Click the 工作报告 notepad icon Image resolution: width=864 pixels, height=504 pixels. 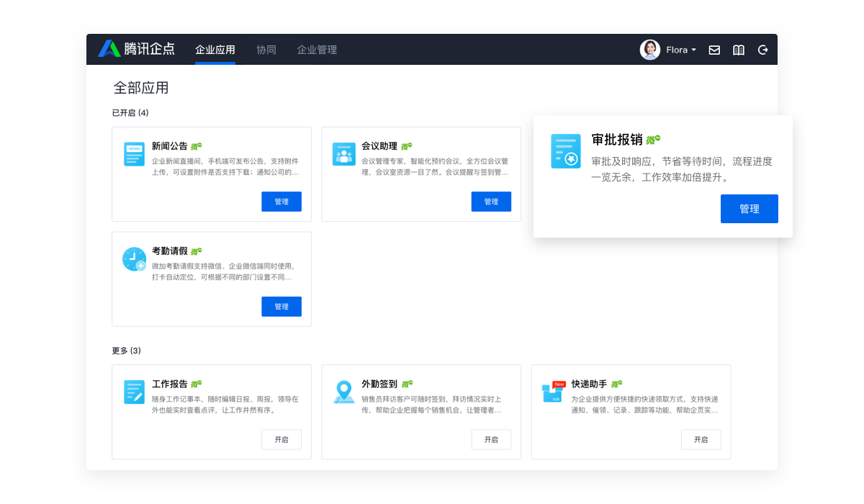click(x=134, y=392)
